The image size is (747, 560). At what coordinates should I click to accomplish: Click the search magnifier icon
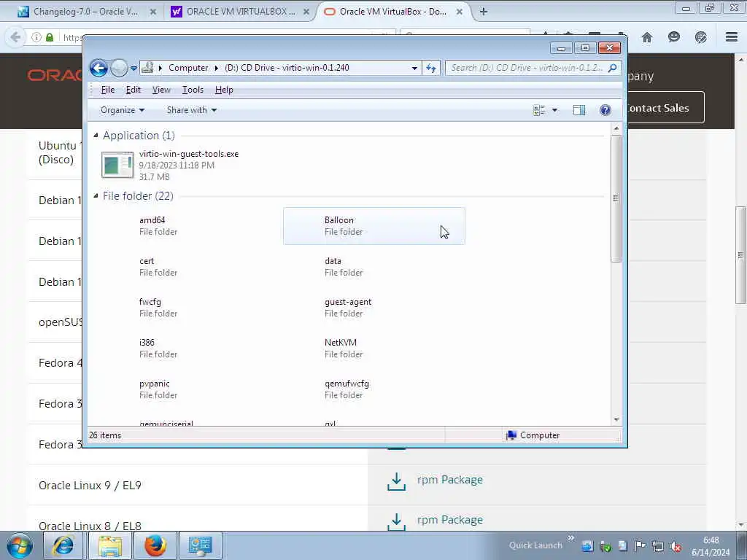[613, 68]
